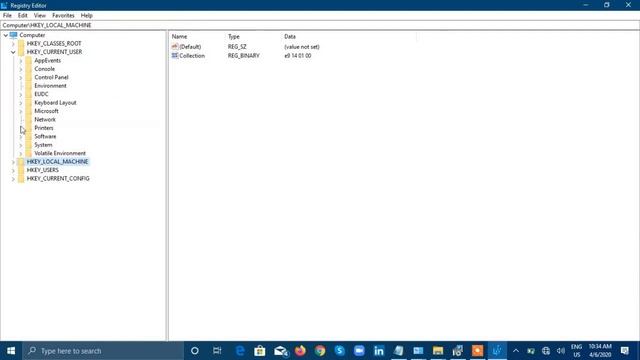Open the Windows Start menu
This screenshot has width=640, height=360.
(x=11, y=351)
